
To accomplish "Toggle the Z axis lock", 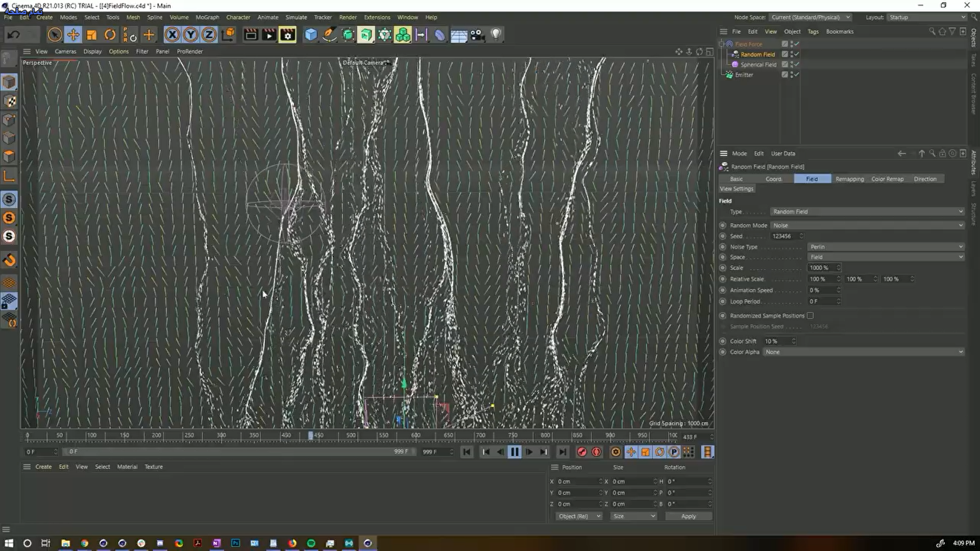I will pyautogui.click(x=209, y=35).
